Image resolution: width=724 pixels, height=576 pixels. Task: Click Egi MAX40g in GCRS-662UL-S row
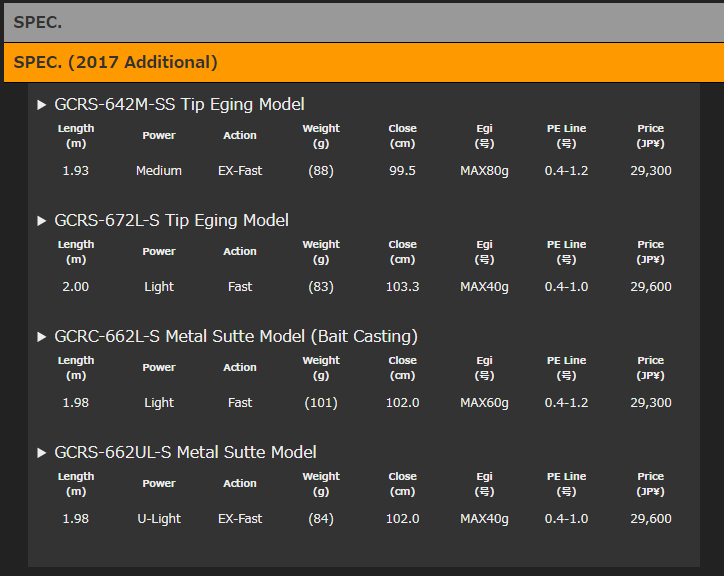484,519
